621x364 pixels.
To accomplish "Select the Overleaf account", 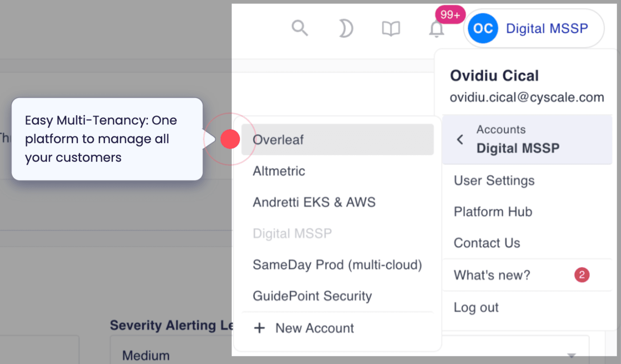I will (x=278, y=139).
